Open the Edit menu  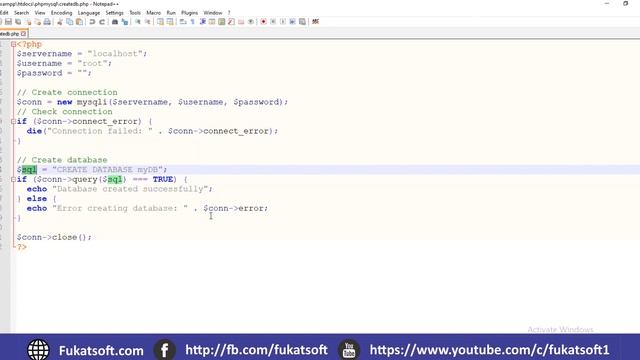coord(4,13)
